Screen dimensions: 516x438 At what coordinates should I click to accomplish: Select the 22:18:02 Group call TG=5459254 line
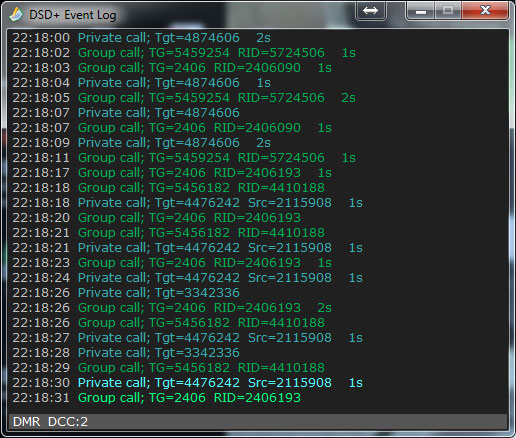point(184,53)
